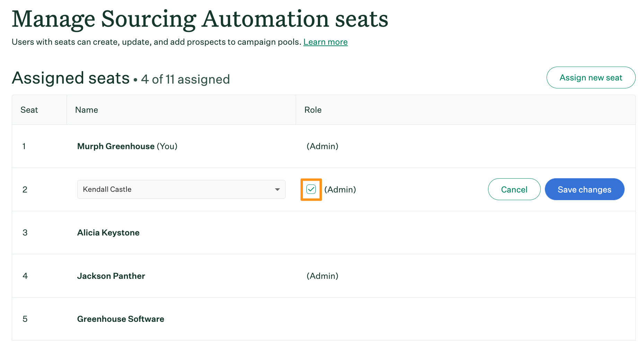Screen dimensions: 644x343
Task: Select the Manage Sourcing Automation seats title
Action: click(x=200, y=19)
